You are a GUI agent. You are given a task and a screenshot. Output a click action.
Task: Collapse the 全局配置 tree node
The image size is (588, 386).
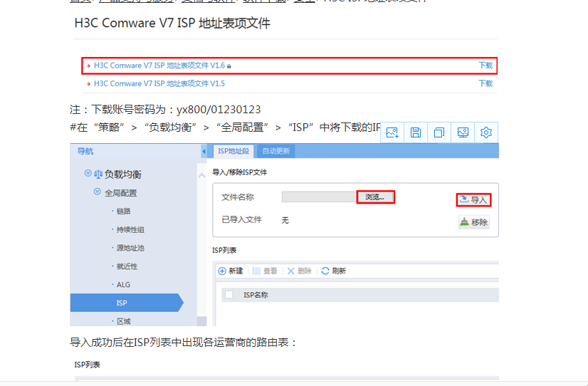97,192
